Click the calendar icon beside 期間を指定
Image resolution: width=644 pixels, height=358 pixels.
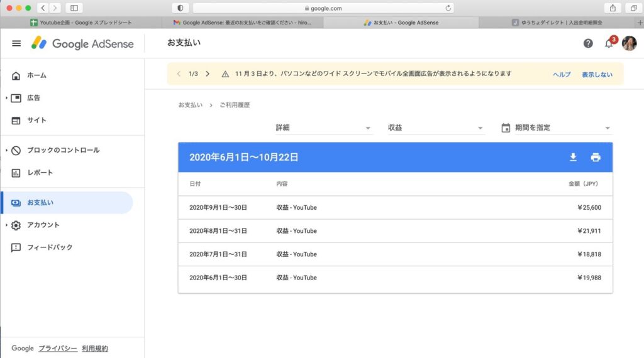pyautogui.click(x=506, y=128)
